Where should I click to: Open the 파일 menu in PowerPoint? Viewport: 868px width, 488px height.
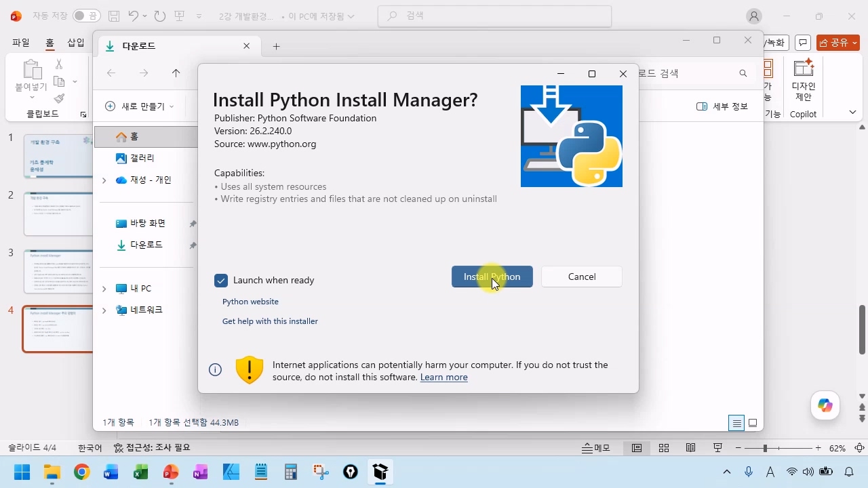point(21,42)
